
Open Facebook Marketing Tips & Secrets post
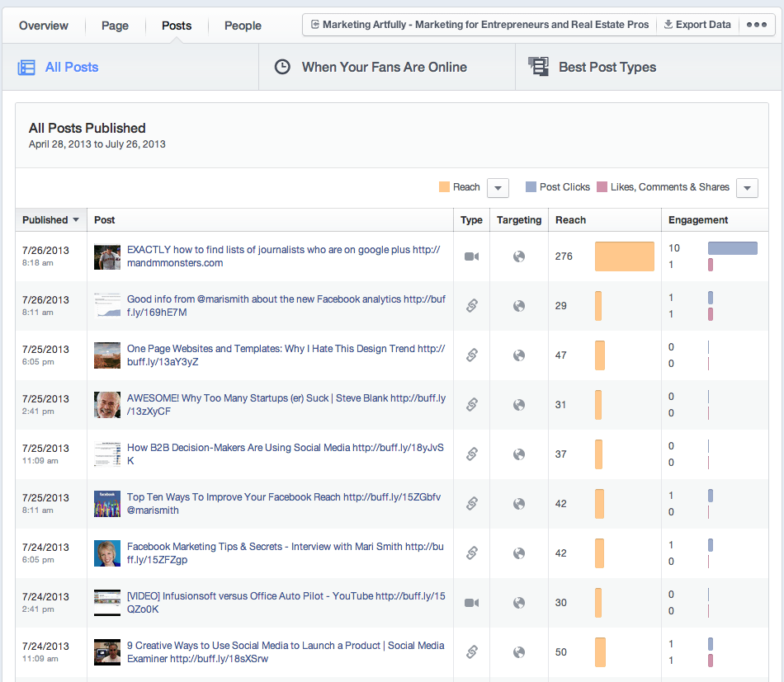point(285,553)
